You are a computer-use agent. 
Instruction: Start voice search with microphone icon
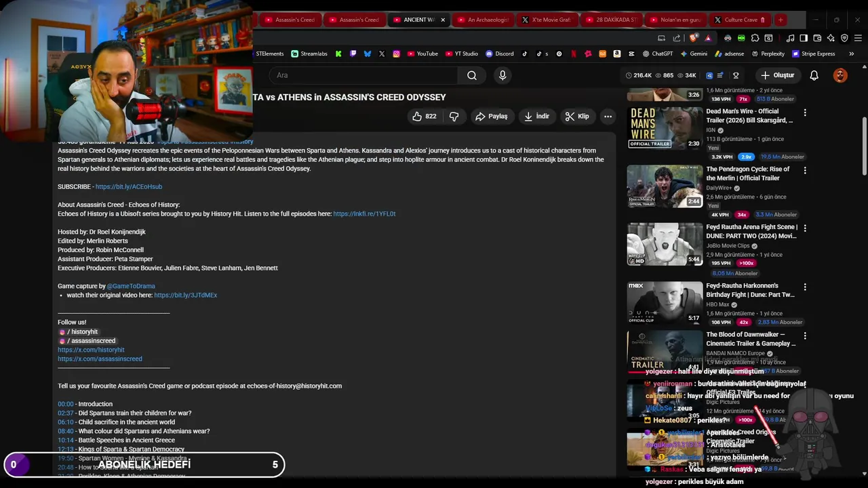[x=502, y=75]
